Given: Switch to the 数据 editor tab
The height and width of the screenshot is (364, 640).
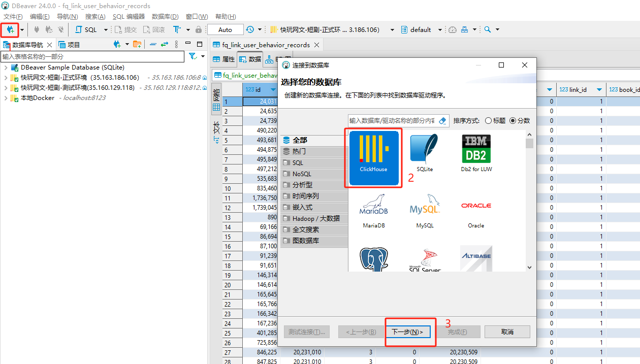Looking at the screenshot, I should pos(250,59).
